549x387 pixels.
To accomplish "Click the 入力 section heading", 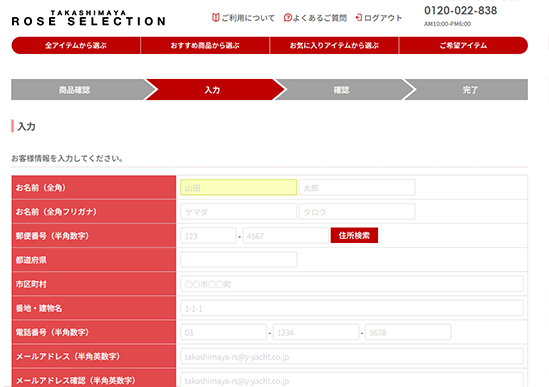I will (27, 126).
